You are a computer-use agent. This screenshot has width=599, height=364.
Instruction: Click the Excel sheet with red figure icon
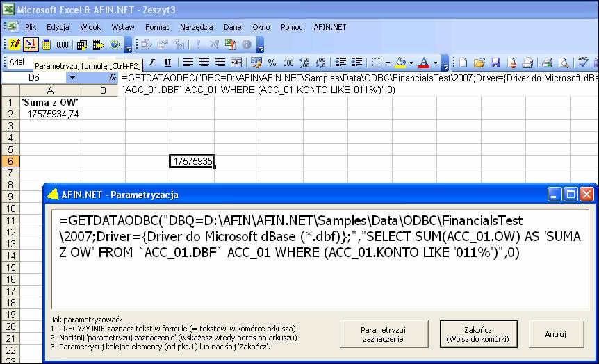[x=230, y=44]
